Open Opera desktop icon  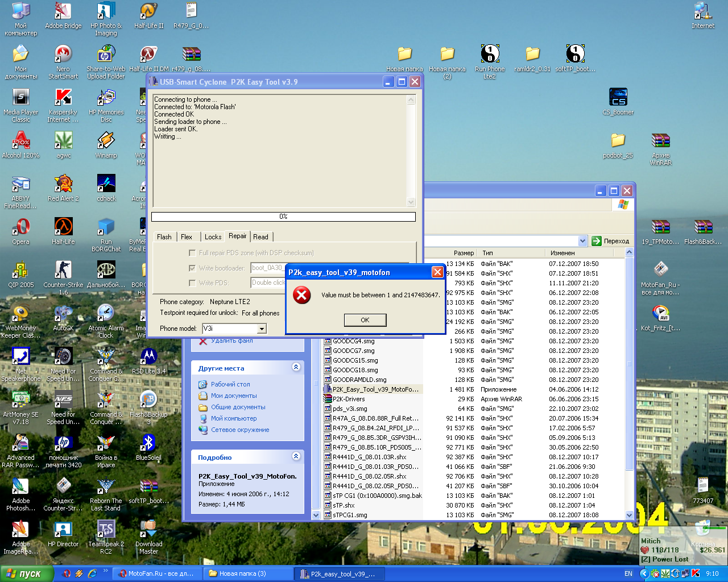[21, 231]
